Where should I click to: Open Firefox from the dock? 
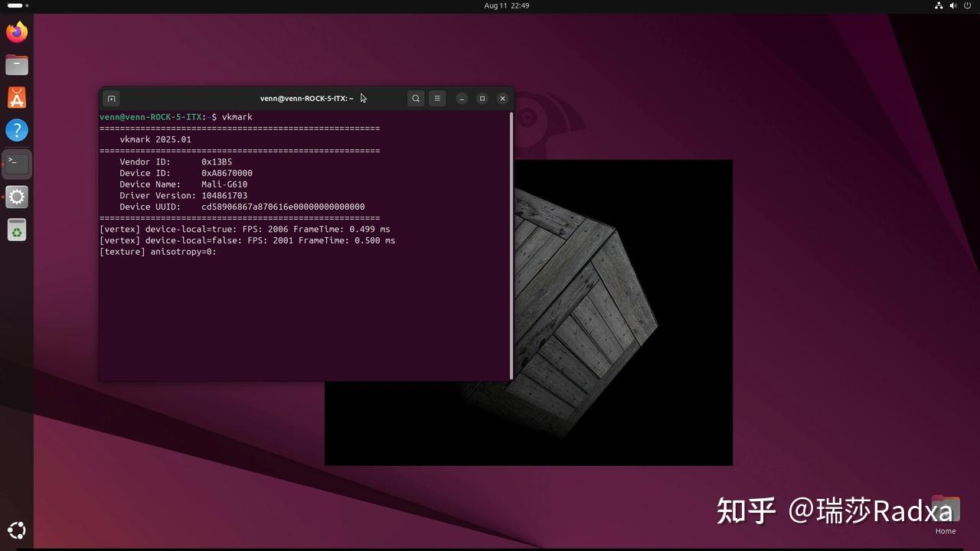pyautogui.click(x=17, y=32)
